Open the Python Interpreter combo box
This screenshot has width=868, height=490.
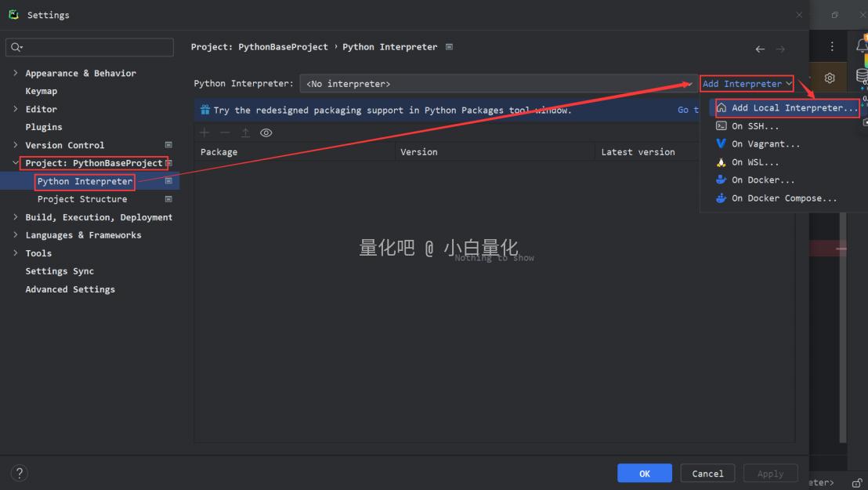497,84
